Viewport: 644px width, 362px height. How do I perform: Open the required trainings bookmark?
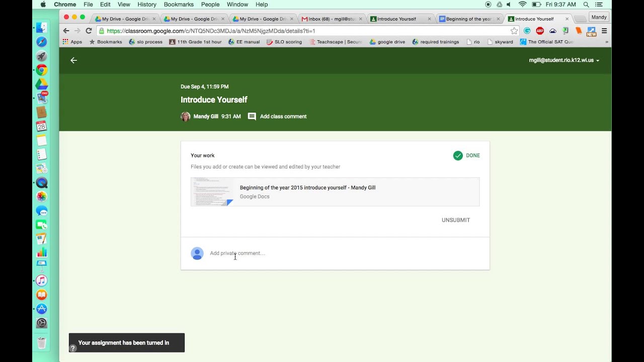[x=436, y=42]
